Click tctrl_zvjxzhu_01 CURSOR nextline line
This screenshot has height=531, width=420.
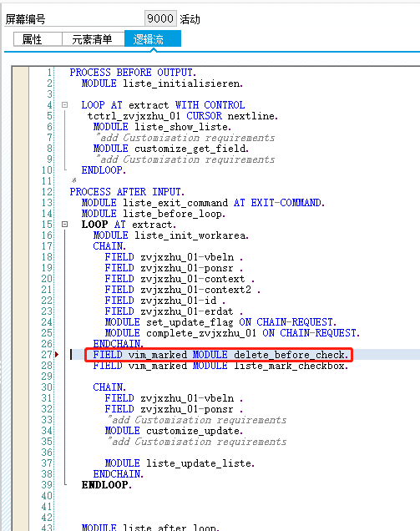pyautogui.click(x=183, y=116)
